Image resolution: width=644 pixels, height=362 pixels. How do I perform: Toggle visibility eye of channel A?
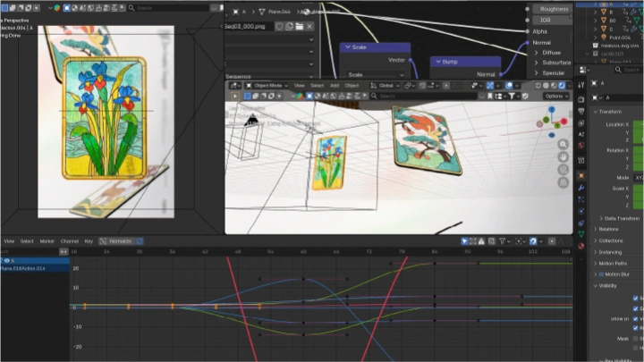[6, 260]
